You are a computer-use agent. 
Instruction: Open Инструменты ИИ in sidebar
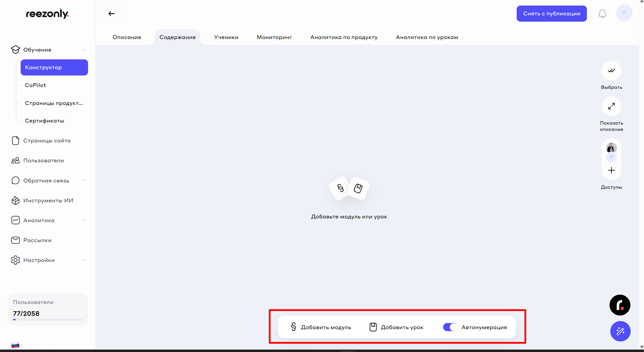pos(48,201)
